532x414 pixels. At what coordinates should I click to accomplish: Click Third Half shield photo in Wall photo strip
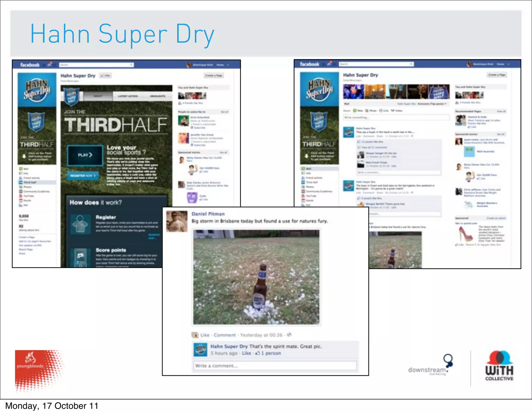click(439, 91)
